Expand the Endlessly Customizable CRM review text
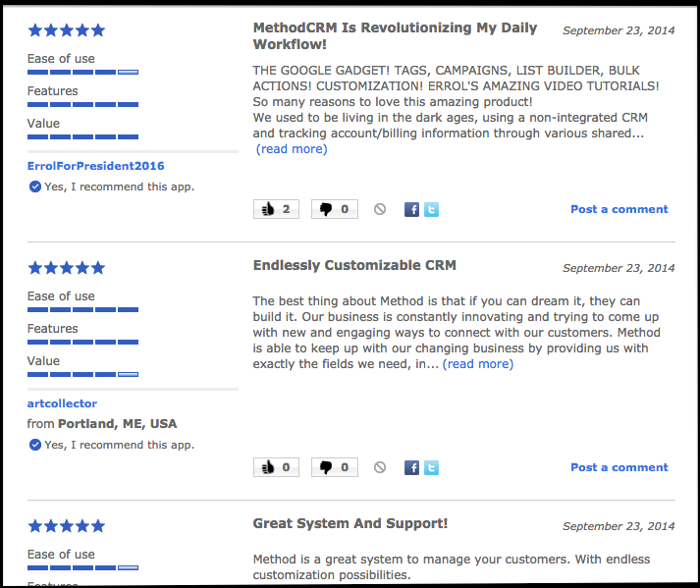The image size is (700, 588). click(478, 364)
